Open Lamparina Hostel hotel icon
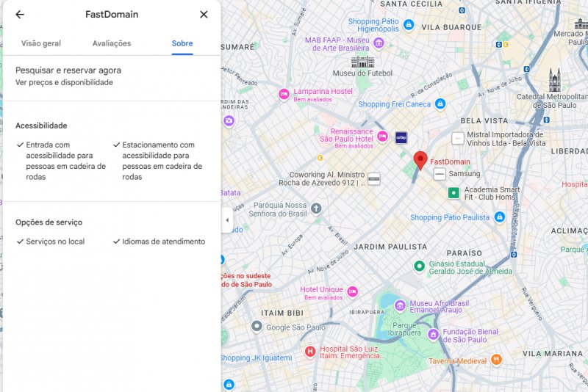Screen dimensions: 588x392 coord(284,95)
